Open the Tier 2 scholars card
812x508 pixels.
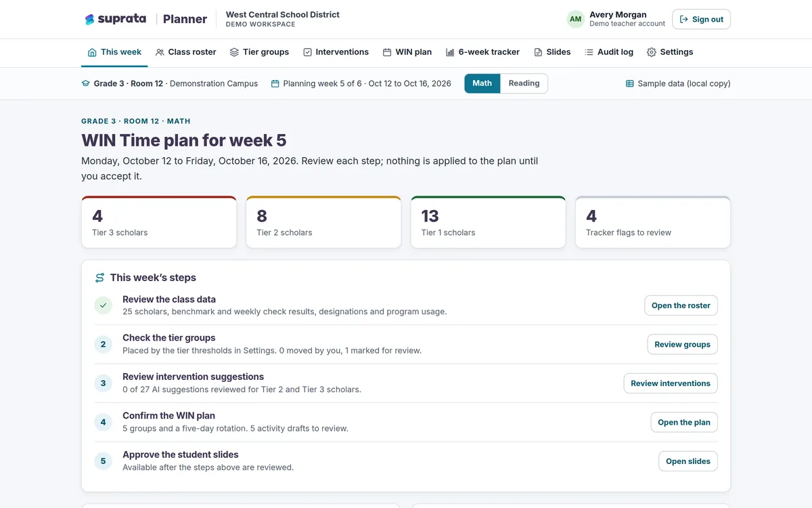click(x=323, y=222)
